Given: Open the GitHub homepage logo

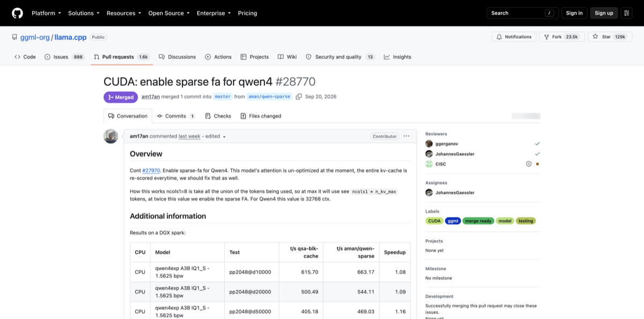Looking at the screenshot, I should click(x=17, y=13).
